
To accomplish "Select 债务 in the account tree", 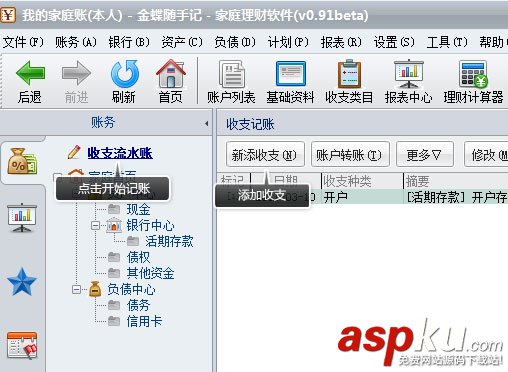I will tap(138, 305).
